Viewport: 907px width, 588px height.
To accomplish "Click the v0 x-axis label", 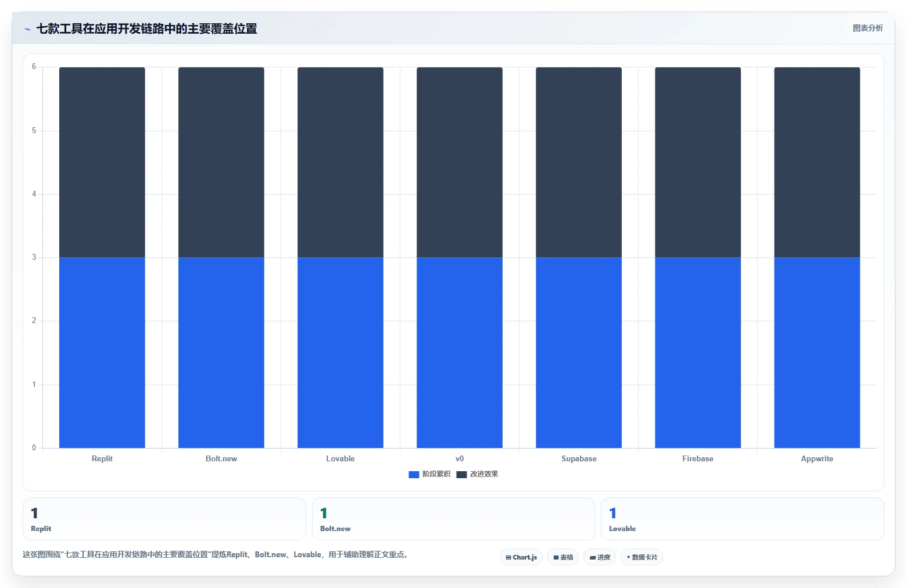I will [460, 458].
